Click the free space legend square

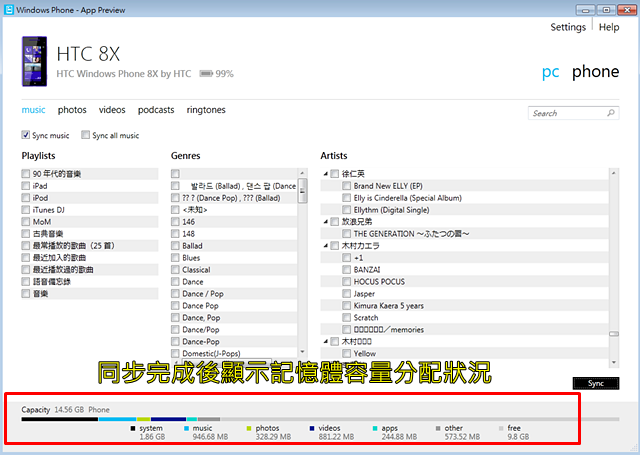tap(501, 428)
